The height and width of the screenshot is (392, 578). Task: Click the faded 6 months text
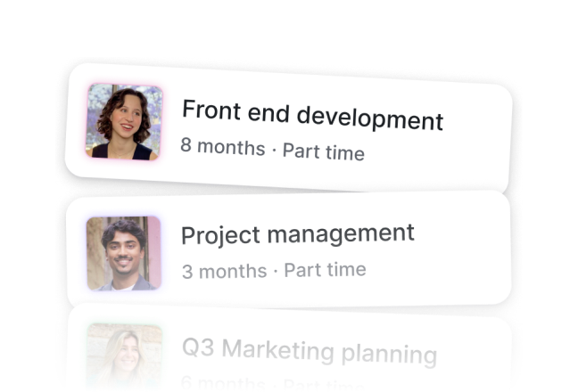point(223,383)
